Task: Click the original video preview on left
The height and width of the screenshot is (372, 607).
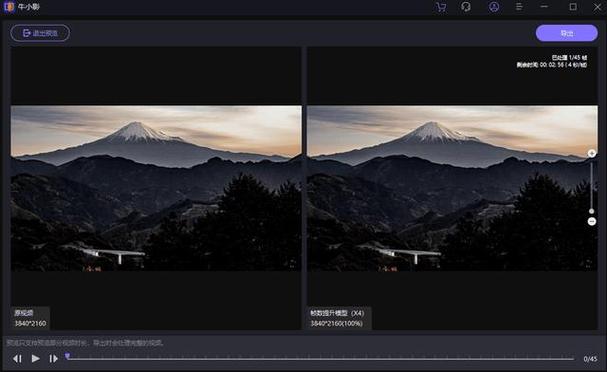Action: click(x=156, y=188)
